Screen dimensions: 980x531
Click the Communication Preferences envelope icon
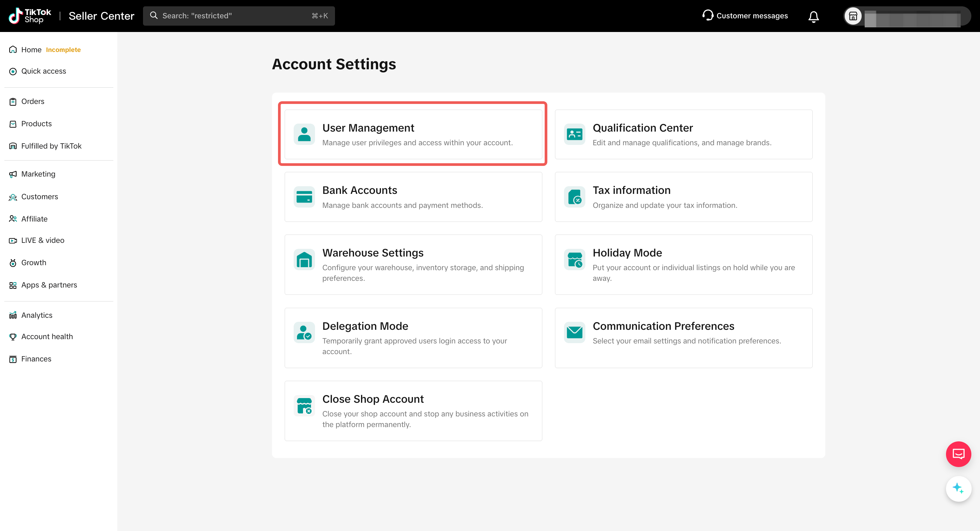pos(574,332)
